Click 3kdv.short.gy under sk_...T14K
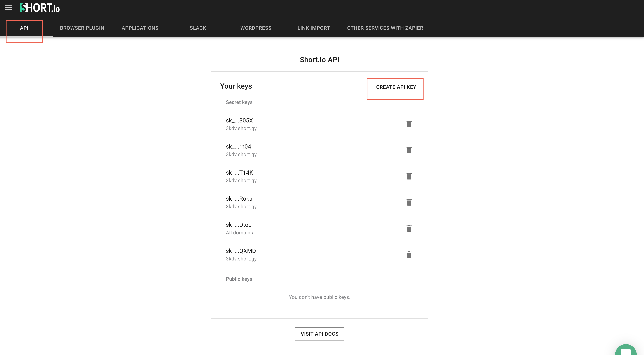Image resolution: width=644 pixels, height=355 pixels. (x=241, y=180)
